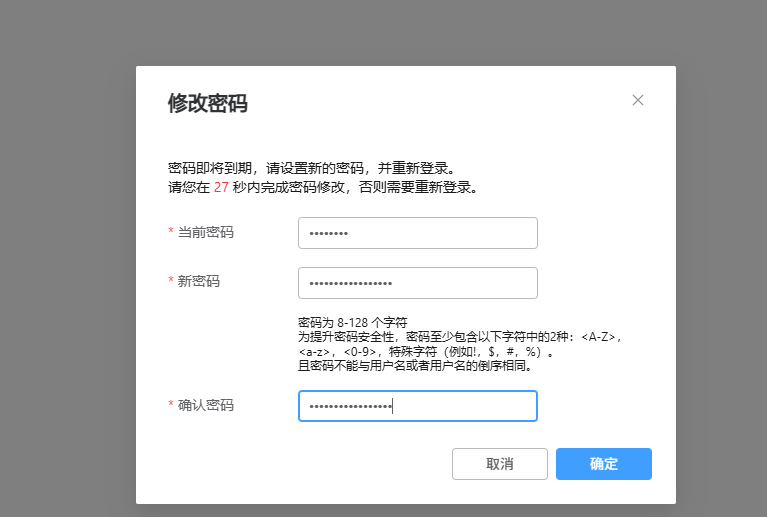Click the 修改密码 dialog title

coord(208,103)
